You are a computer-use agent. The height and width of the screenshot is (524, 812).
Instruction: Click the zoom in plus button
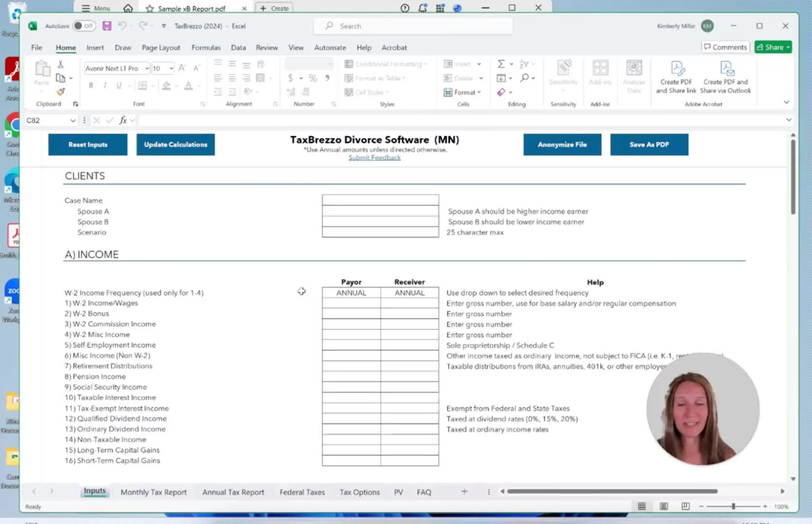(765, 506)
